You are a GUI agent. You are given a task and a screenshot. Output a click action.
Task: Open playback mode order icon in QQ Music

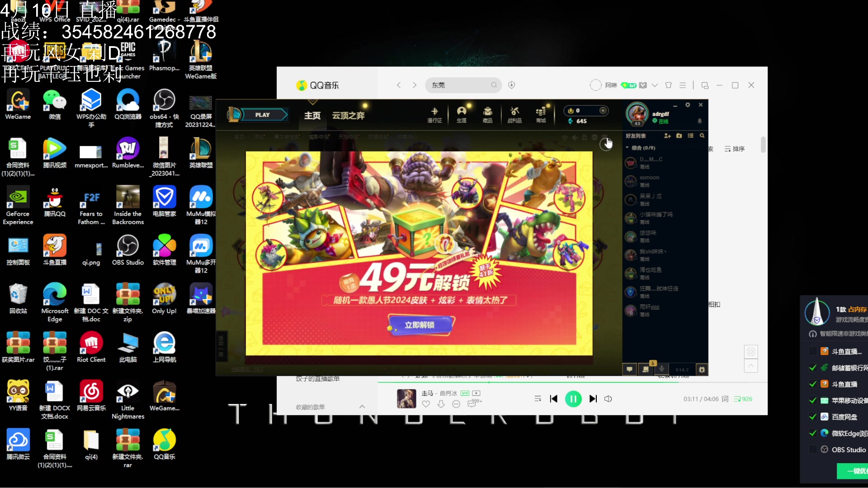538,399
